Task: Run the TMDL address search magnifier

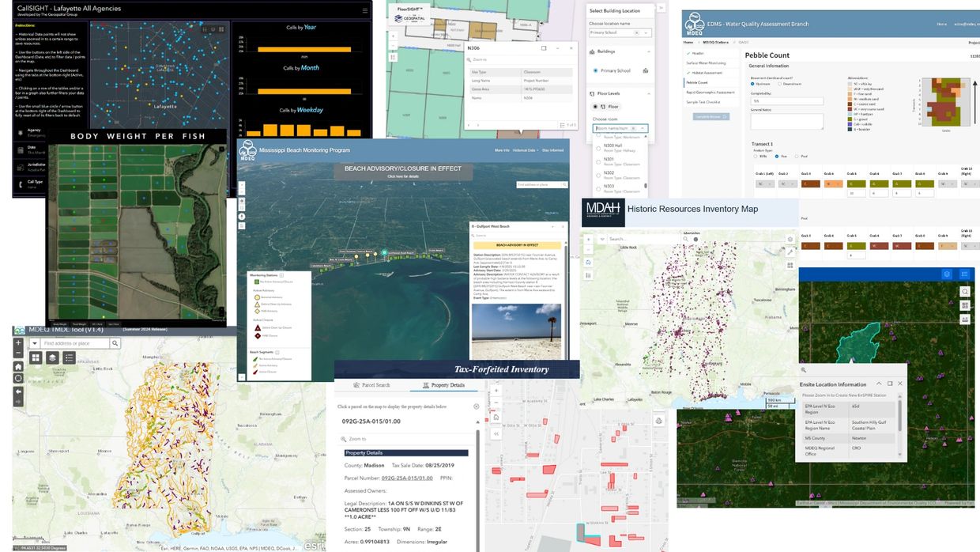Action: point(115,343)
